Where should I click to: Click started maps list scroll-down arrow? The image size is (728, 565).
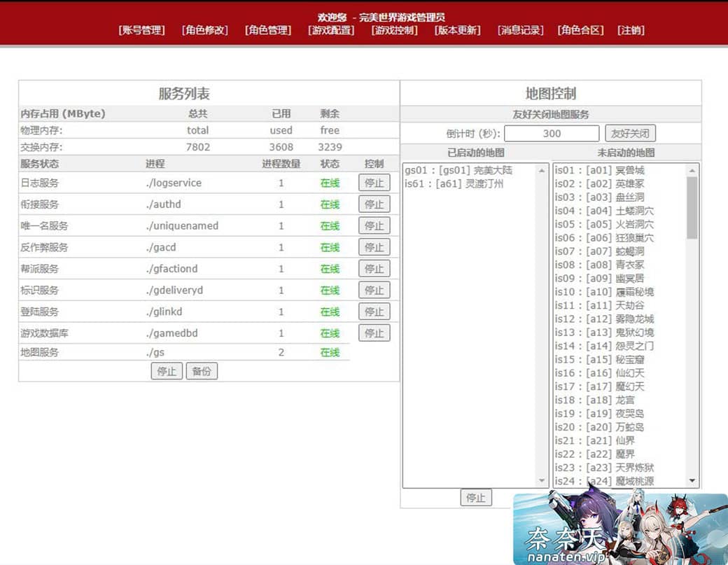point(541,480)
